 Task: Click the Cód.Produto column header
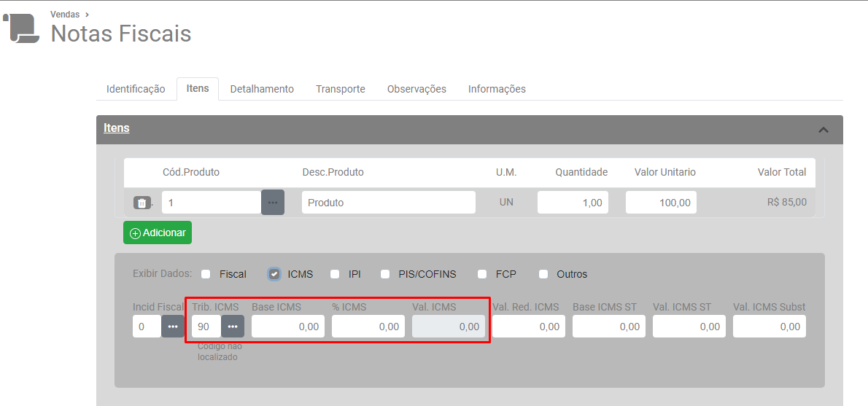coord(191,173)
